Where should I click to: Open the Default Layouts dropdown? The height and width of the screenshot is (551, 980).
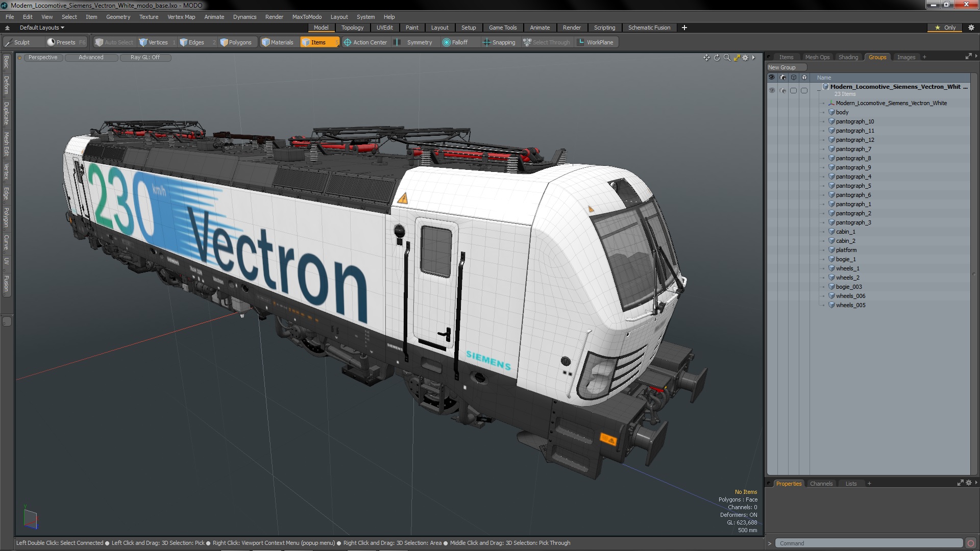(x=42, y=28)
